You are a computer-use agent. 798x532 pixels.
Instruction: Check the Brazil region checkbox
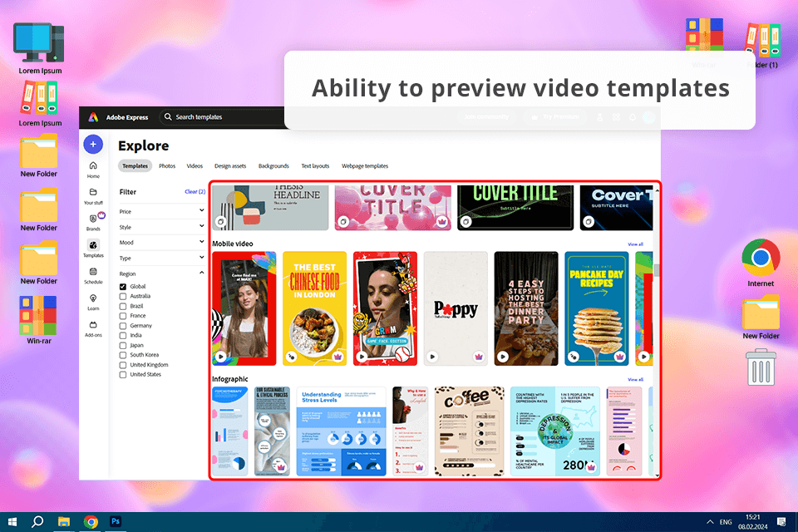click(x=123, y=307)
